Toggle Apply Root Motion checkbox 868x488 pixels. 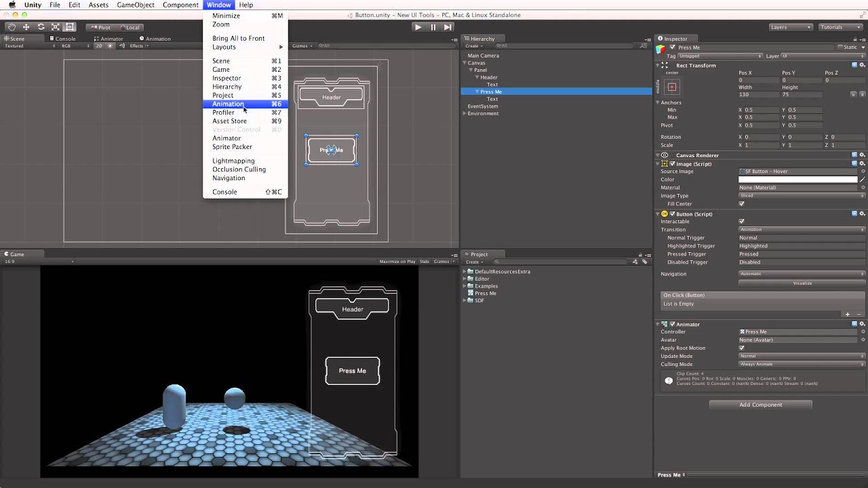click(741, 348)
